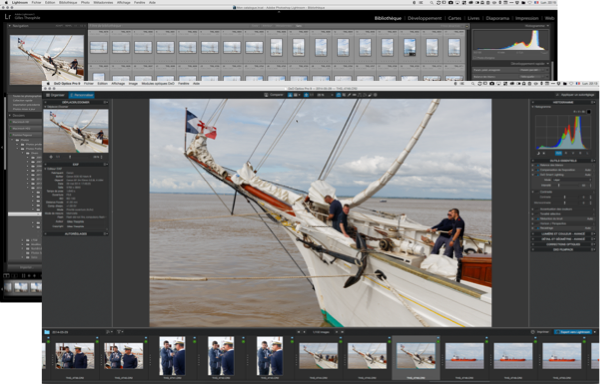600x384 pixels.
Task: Open Fenêtre menu in Lightroom menu bar
Action: click(x=139, y=2)
